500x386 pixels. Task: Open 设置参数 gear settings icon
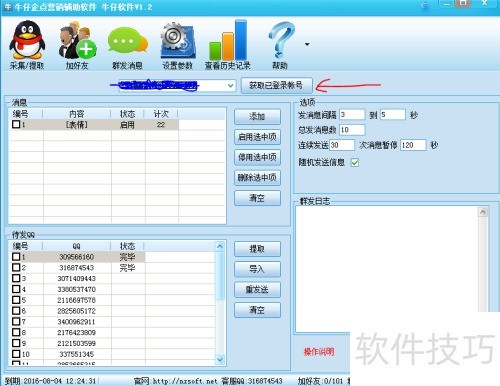click(x=178, y=45)
